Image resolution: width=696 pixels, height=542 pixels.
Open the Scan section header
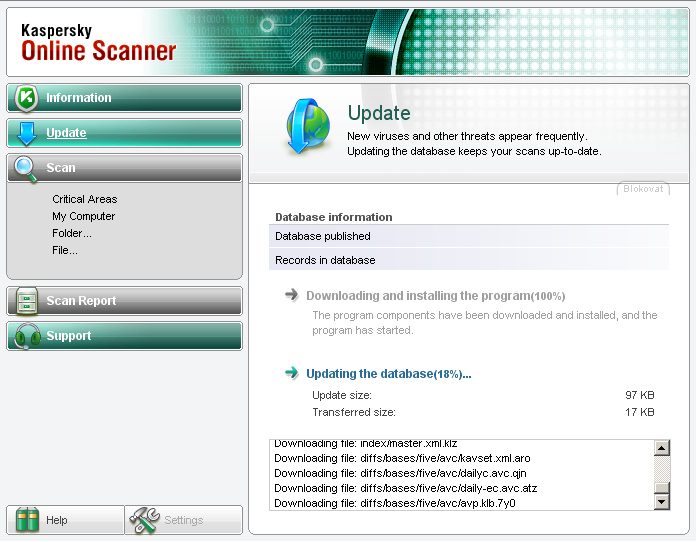pyautogui.click(x=124, y=168)
